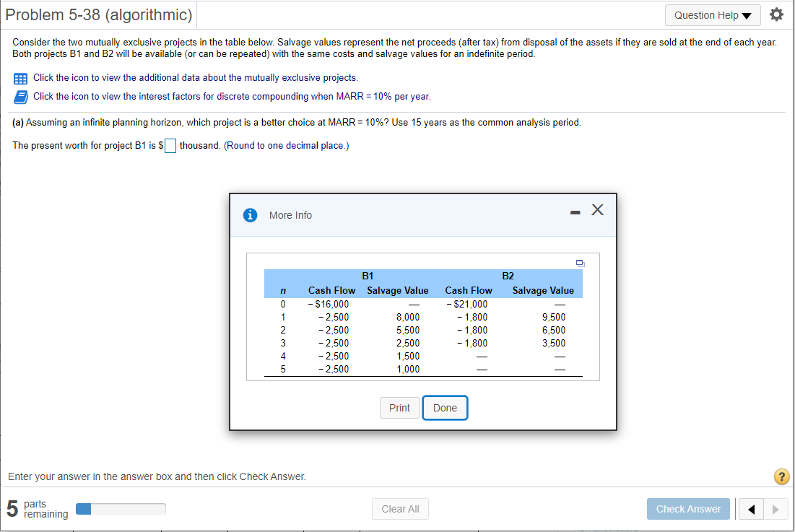The width and height of the screenshot is (795, 532).
Task: Click the parts remaining progress bar
Action: (x=121, y=509)
